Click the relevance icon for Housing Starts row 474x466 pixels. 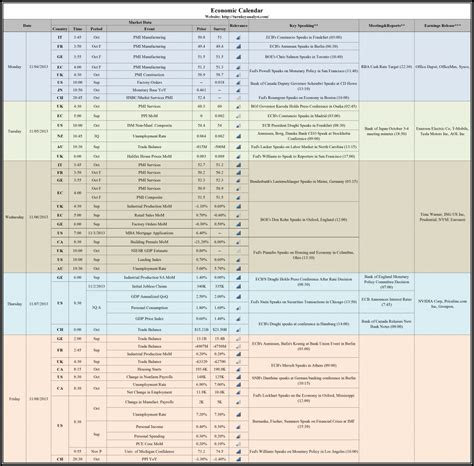(238, 369)
